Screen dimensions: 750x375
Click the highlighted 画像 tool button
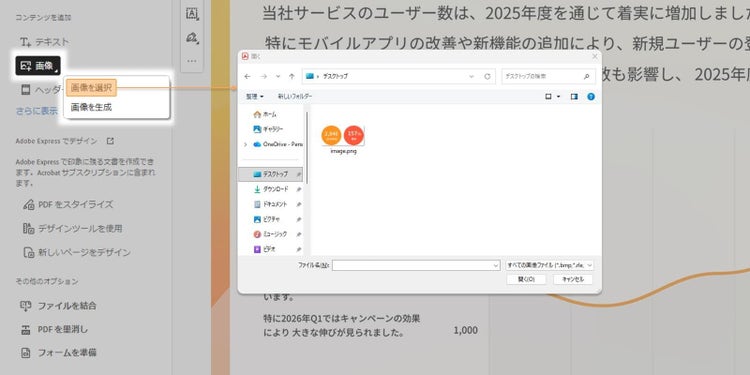tap(38, 66)
